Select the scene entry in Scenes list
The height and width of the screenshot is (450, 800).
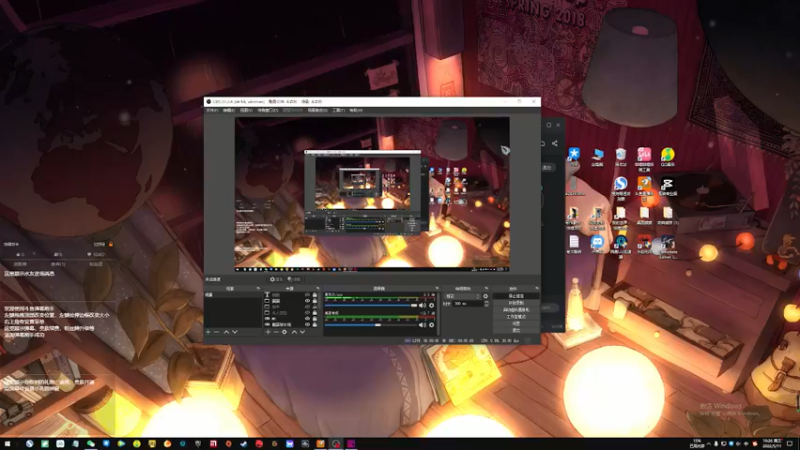coord(233,295)
